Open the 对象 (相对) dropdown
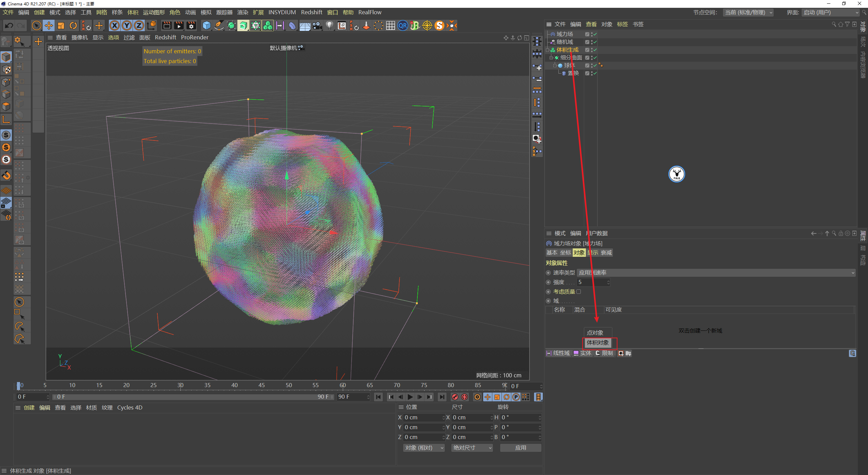Image resolution: width=868 pixels, height=475 pixels. click(423, 448)
